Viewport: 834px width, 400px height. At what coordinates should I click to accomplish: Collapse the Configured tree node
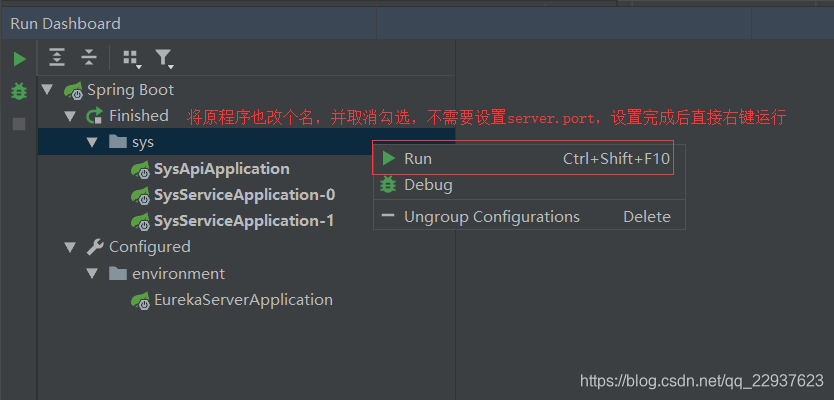70,247
